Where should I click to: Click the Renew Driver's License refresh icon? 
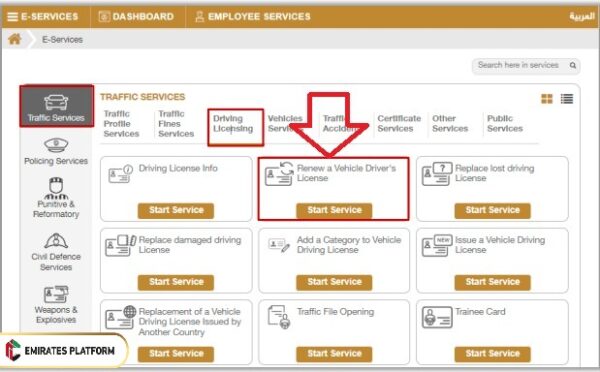279,174
